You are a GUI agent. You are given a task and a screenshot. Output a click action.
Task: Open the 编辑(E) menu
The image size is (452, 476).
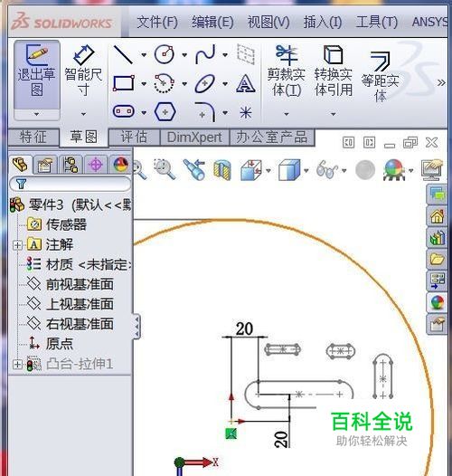212,22
